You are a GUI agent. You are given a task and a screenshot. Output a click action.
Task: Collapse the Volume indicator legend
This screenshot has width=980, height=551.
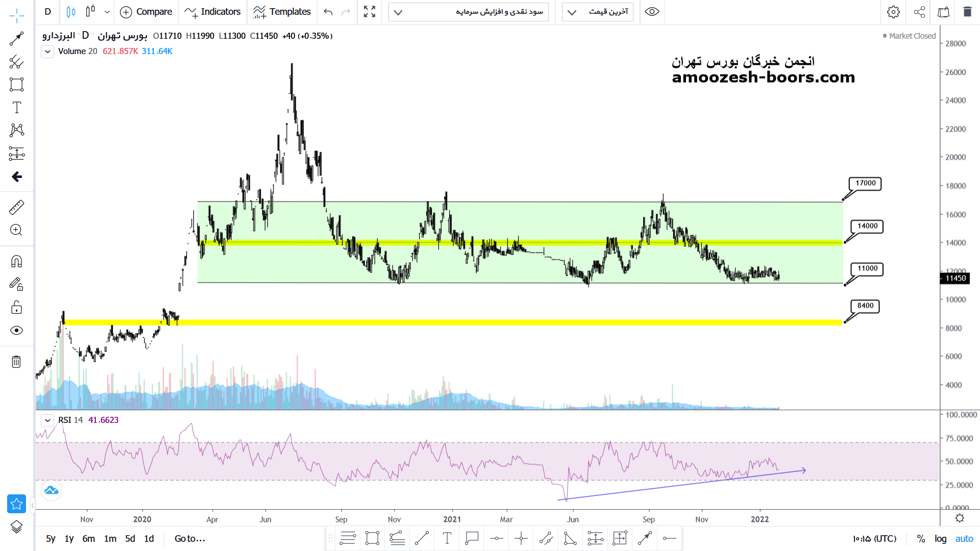(x=47, y=52)
